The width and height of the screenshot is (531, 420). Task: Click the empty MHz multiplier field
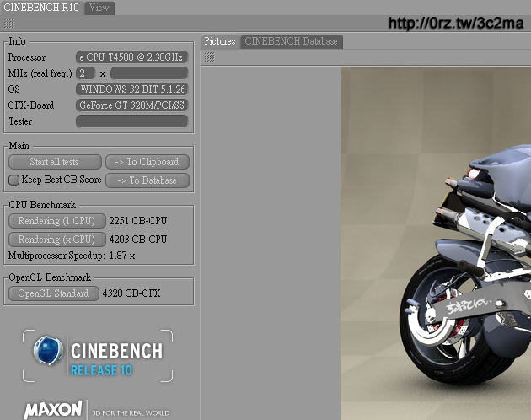[149, 73]
